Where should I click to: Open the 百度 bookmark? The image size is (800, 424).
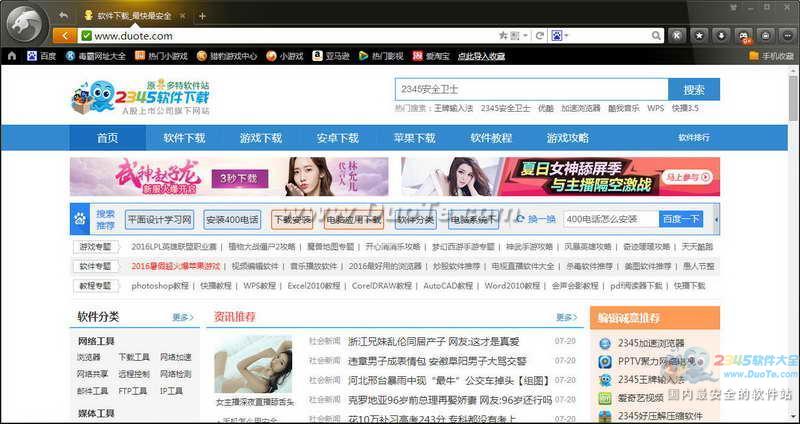[41, 56]
